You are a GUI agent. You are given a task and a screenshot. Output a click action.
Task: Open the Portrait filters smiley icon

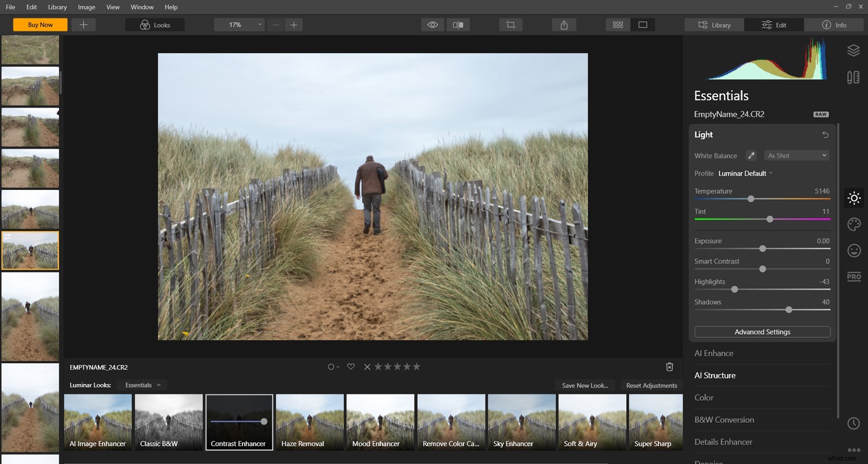coord(854,250)
